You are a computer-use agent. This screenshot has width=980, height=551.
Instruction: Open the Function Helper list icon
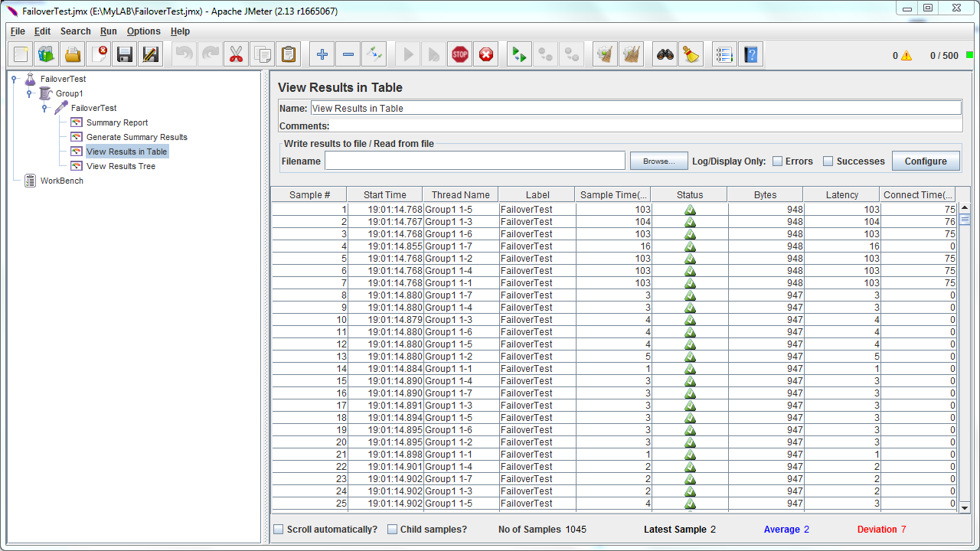(725, 54)
